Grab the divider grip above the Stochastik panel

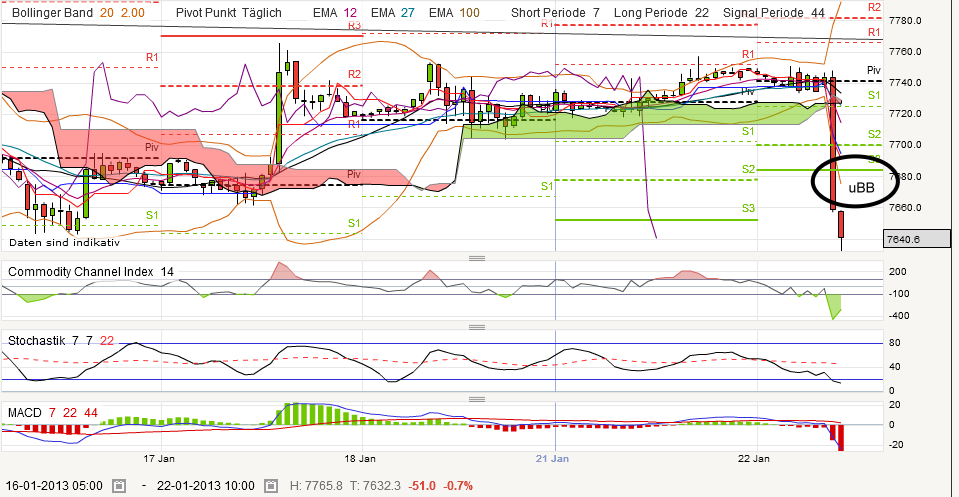477,327
